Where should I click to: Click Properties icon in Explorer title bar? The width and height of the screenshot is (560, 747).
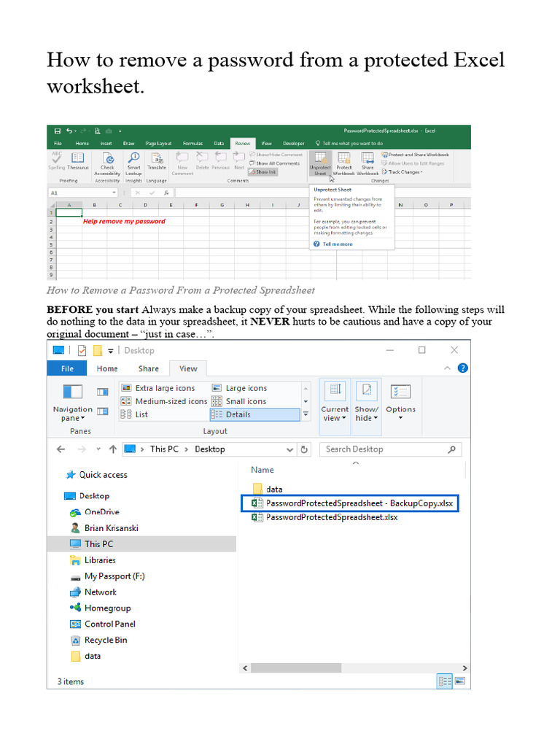coord(82,351)
